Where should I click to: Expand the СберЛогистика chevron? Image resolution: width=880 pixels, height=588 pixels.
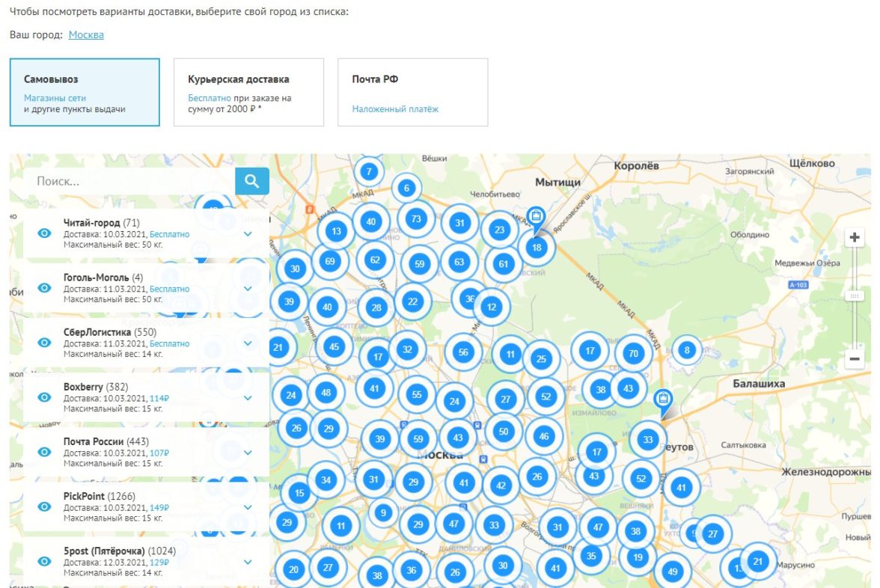(x=248, y=343)
